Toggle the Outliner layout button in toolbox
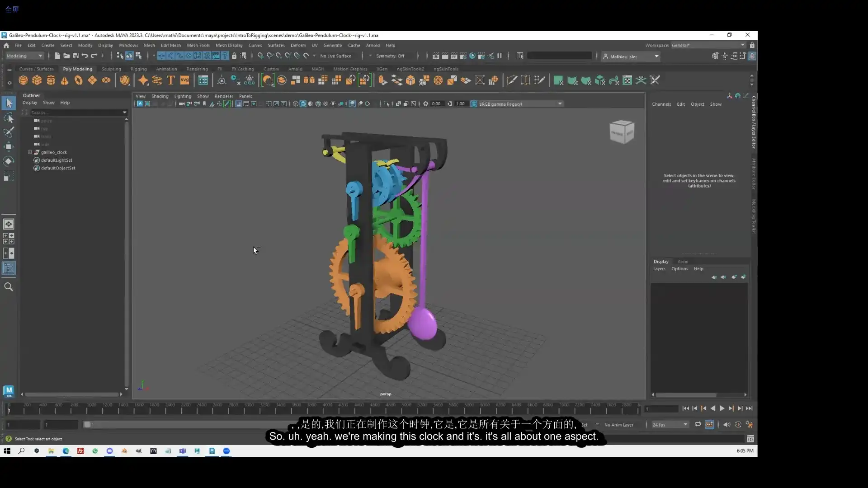The height and width of the screenshot is (488, 868). pos(9,268)
